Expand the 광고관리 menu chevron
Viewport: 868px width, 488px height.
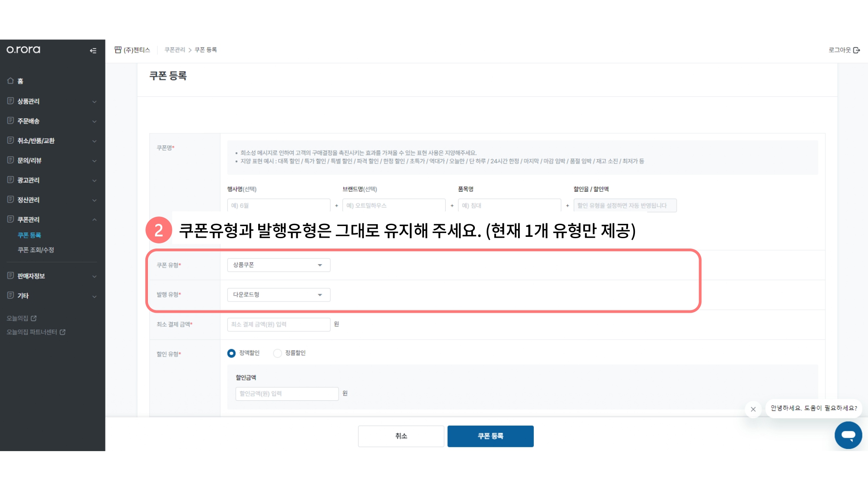pos(94,180)
